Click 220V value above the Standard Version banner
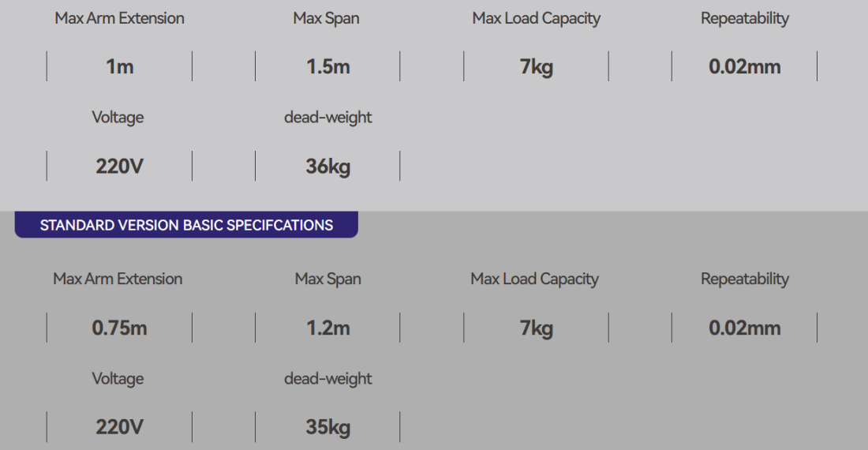This screenshot has height=450, width=868. pos(119,167)
